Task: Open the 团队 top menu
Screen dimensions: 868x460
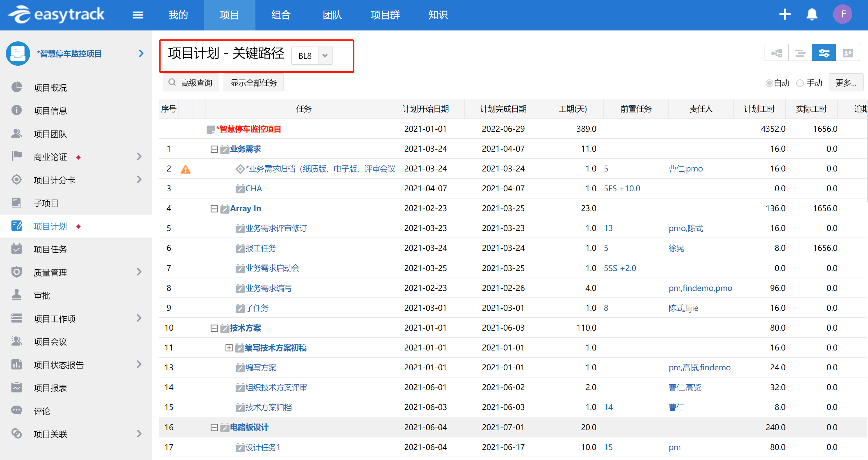Action: tap(332, 15)
